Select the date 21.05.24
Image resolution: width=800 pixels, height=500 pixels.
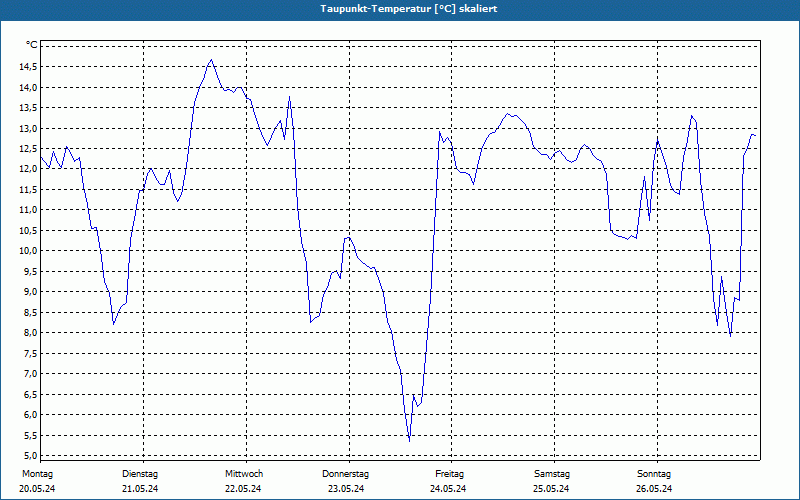140,489
